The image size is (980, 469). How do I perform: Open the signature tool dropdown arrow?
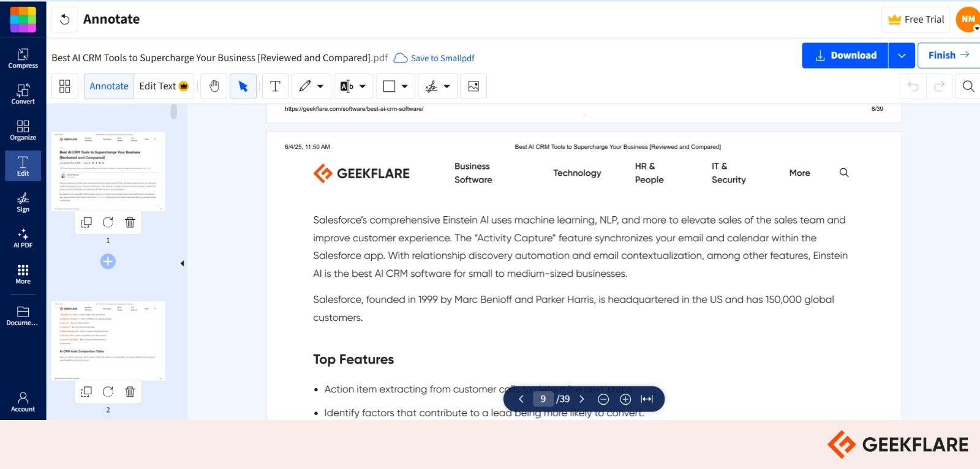(447, 86)
